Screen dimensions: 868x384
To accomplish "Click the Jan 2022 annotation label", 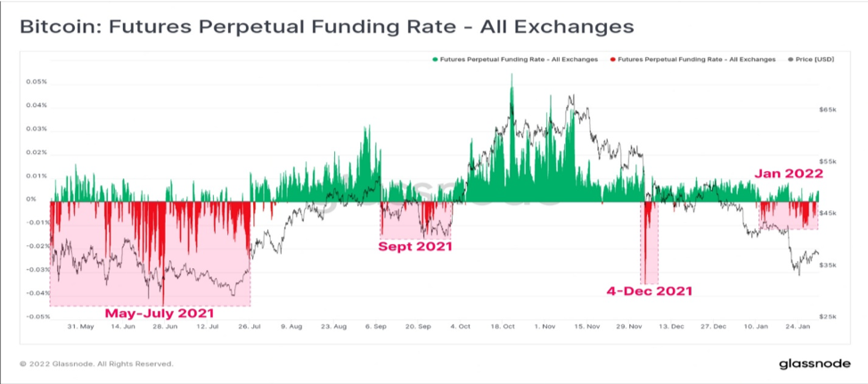I will [x=789, y=174].
